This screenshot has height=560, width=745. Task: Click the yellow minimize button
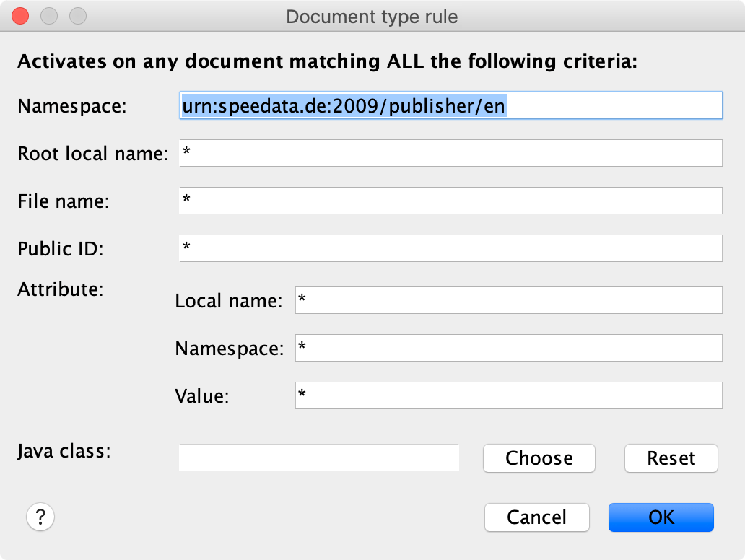(x=49, y=15)
